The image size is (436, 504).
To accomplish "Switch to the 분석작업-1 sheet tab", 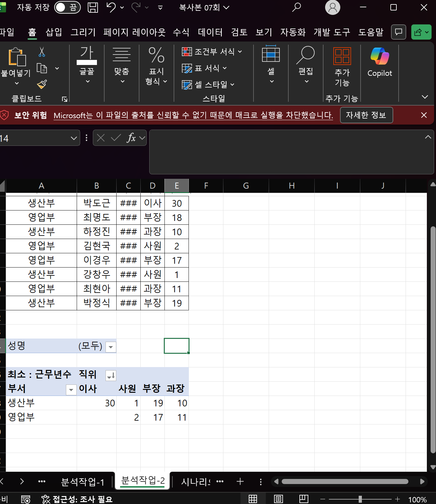I will pyautogui.click(x=82, y=482).
